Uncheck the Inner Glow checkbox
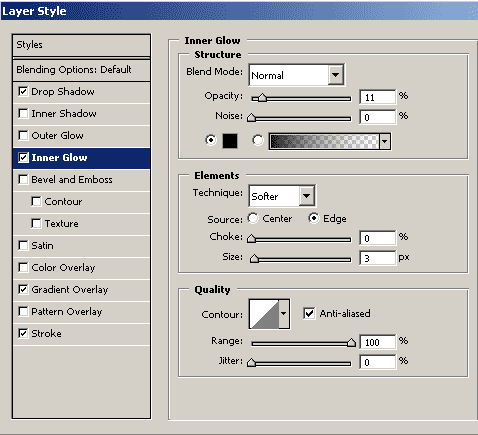 click(x=23, y=157)
